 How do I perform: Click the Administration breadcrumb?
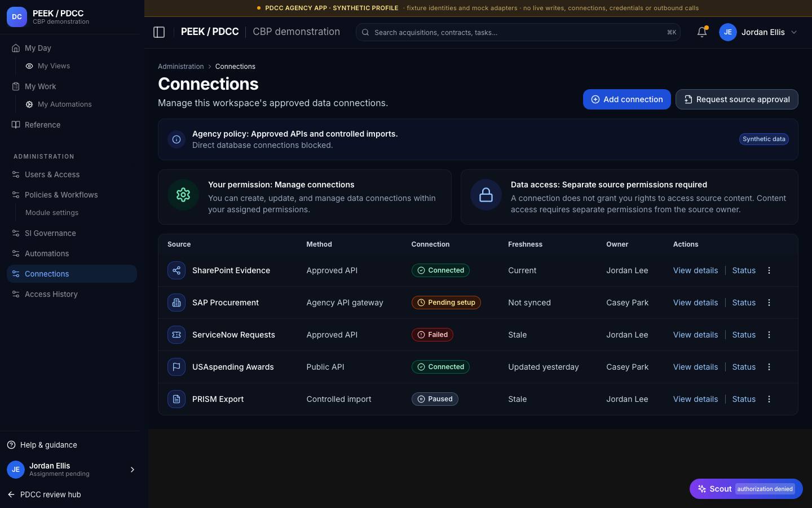coord(180,67)
